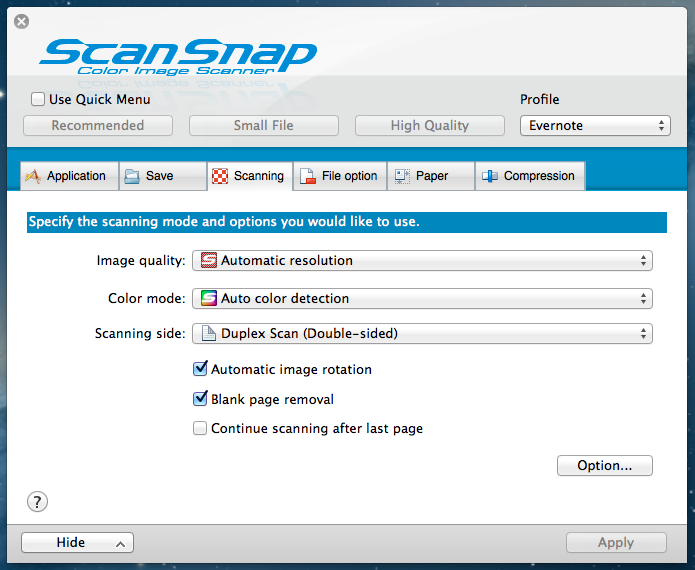Click the 'Image quality:' label

pos(141,261)
